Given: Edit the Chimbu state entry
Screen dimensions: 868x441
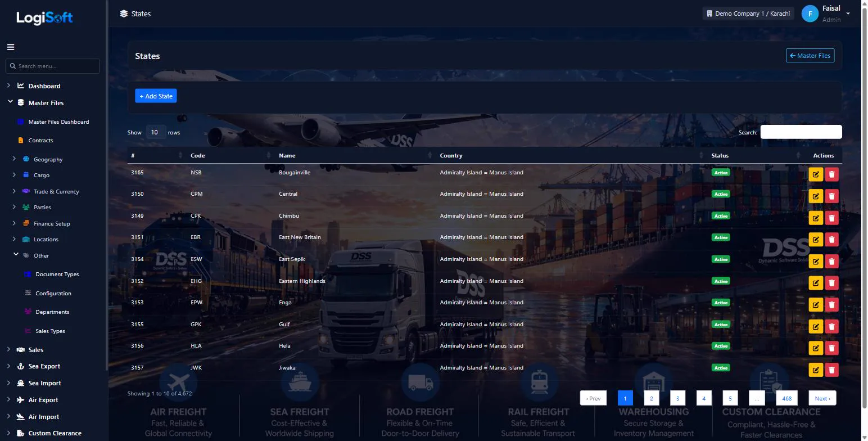Looking at the screenshot, I should pos(815,218).
